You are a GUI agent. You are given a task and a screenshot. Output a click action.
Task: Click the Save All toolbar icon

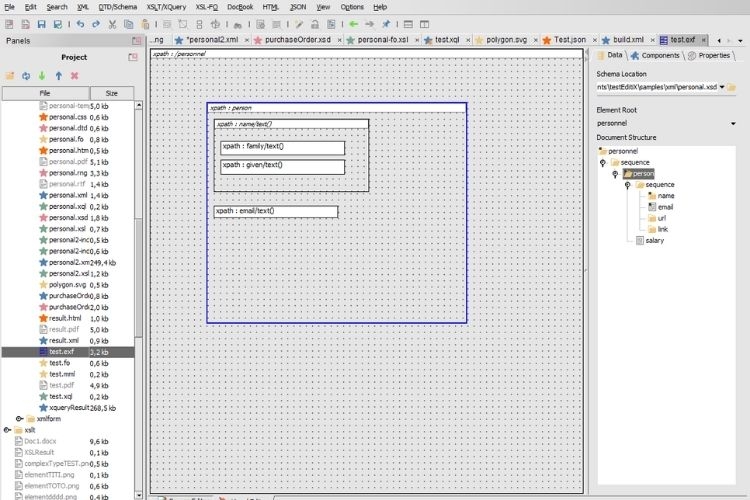pos(57,24)
